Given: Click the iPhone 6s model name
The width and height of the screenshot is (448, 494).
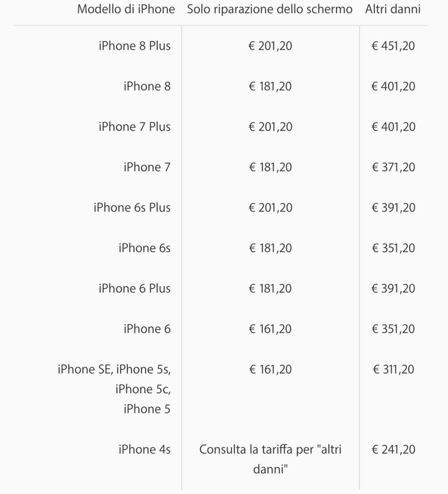Looking at the screenshot, I should tap(144, 248).
